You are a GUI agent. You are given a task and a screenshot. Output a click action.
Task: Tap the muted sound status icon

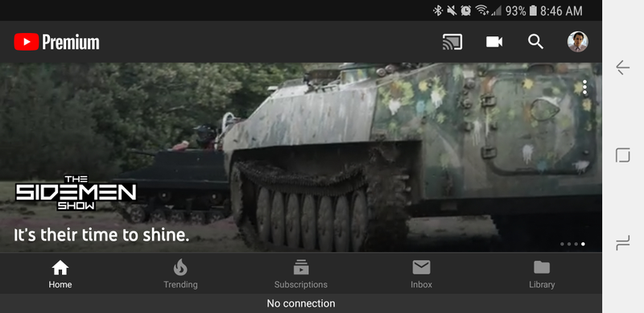point(452,10)
